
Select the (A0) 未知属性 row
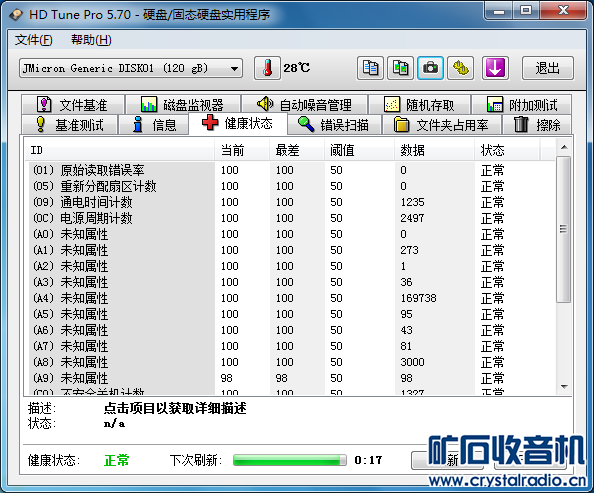pyautogui.click(x=290, y=234)
